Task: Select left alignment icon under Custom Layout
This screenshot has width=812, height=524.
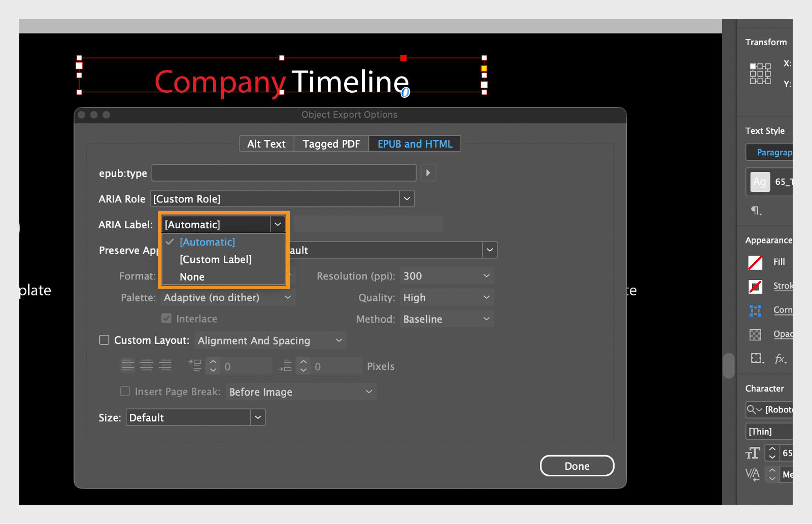Action: [128, 365]
